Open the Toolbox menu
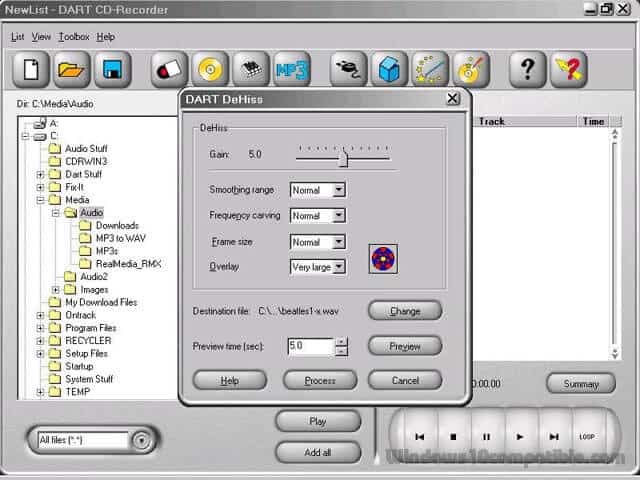640x480 pixels. point(73,37)
